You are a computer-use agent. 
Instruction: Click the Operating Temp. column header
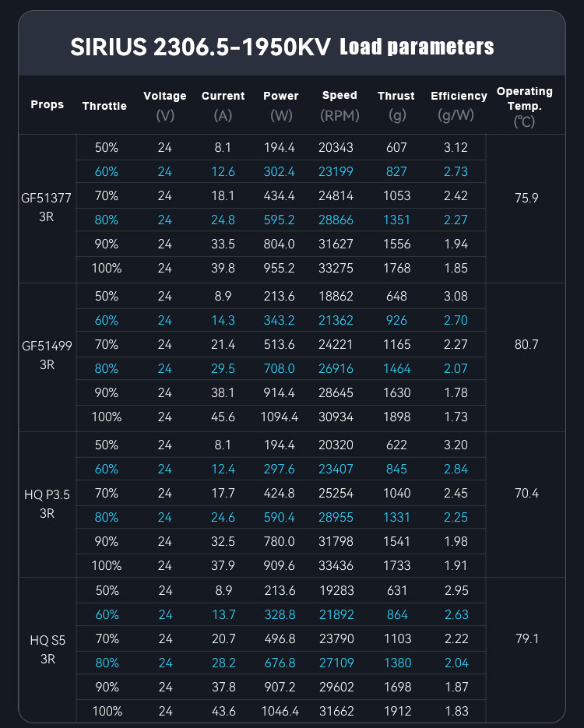click(x=525, y=106)
